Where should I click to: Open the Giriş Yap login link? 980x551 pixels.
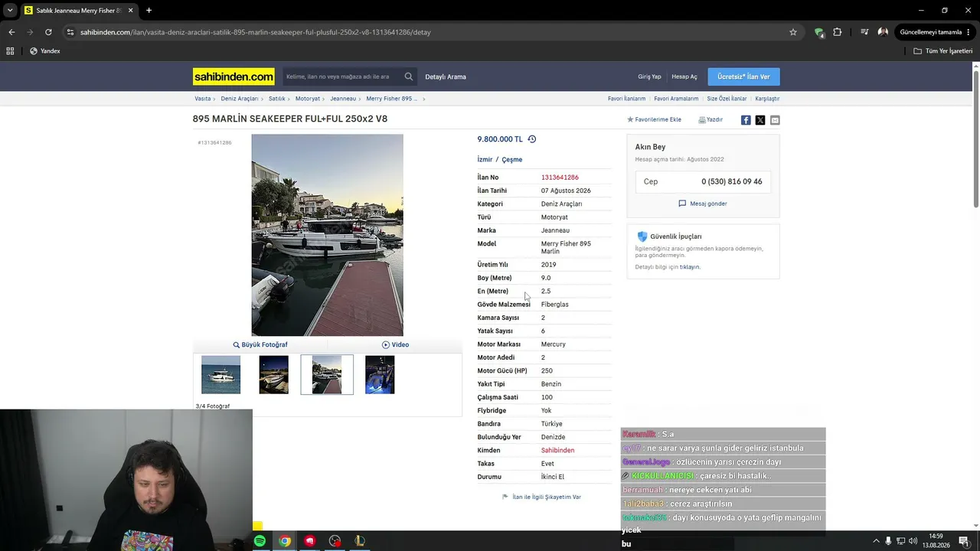pos(649,77)
